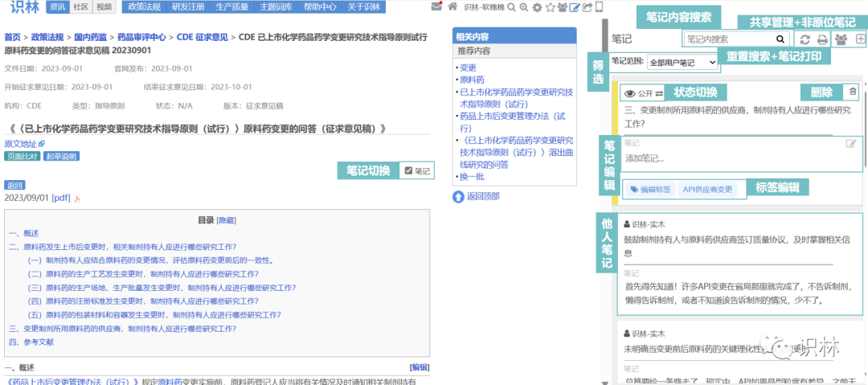Click breadcrumb link 药品审评中心
The width and height of the screenshot is (868, 385).
coord(141,37)
